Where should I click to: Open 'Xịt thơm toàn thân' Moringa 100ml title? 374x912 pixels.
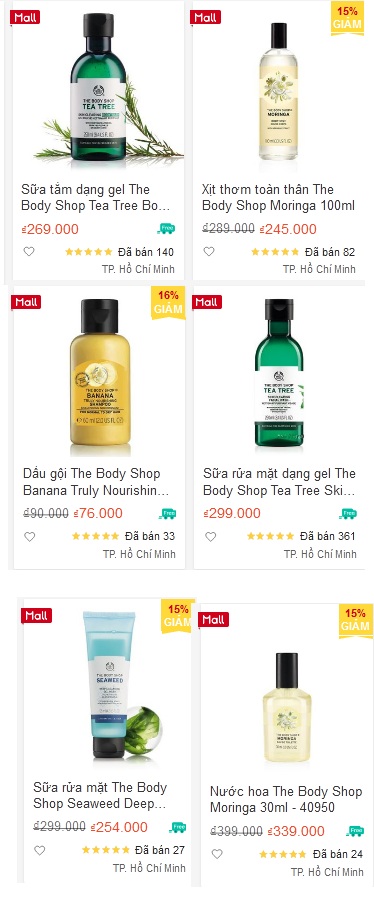[x=268, y=190]
